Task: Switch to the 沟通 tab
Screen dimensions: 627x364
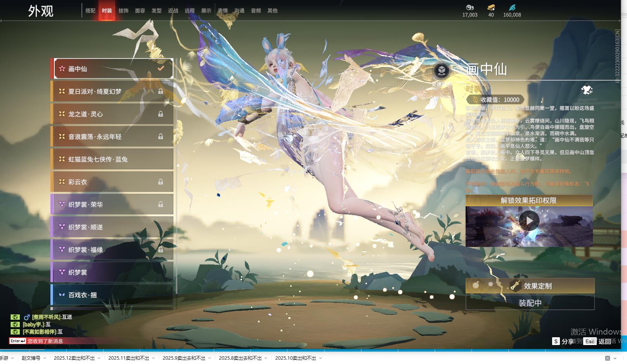Action: (x=239, y=11)
